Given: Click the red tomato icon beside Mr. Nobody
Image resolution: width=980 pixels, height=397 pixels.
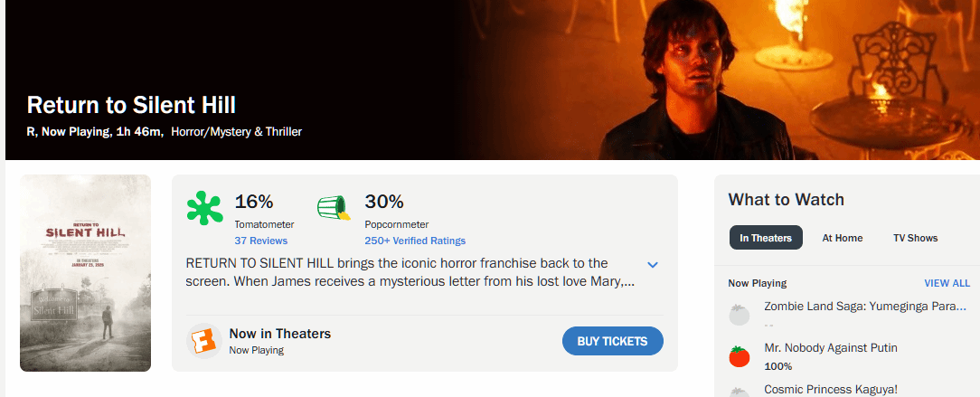Looking at the screenshot, I should point(740,356).
